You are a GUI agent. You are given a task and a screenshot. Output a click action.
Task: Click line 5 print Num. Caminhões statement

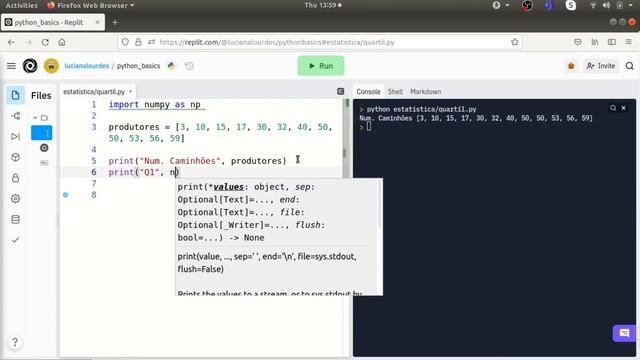[197, 161]
